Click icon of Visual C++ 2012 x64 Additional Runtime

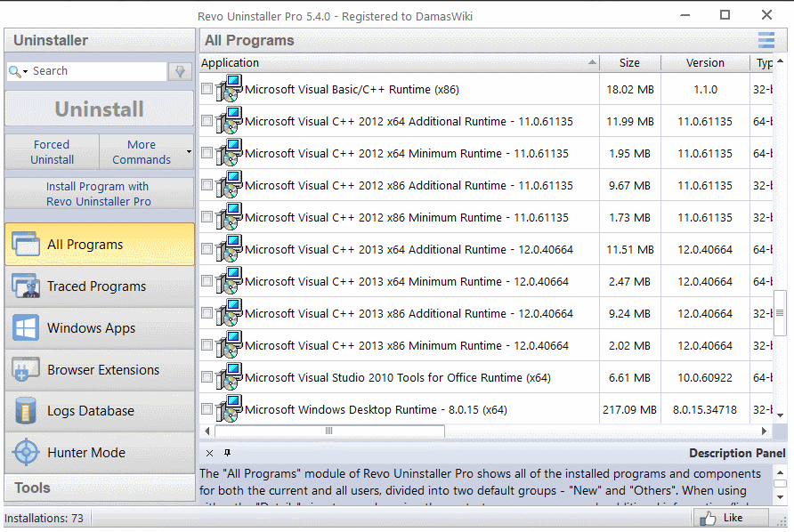coord(229,120)
